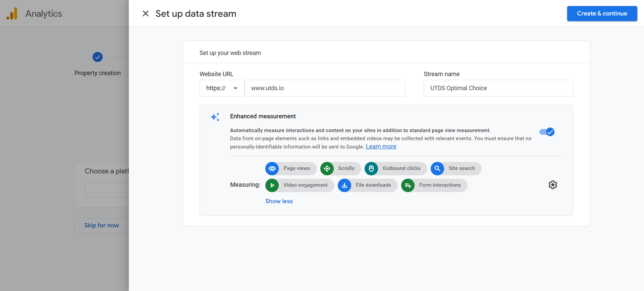Click the Outbound clicks chip label
This screenshot has height=291, width=644.
[x=401, y=168]
